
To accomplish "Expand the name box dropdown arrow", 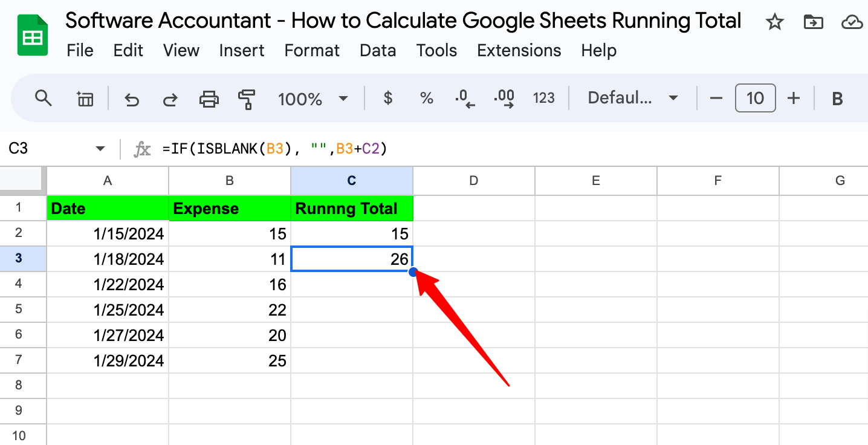I will (100, 149).
